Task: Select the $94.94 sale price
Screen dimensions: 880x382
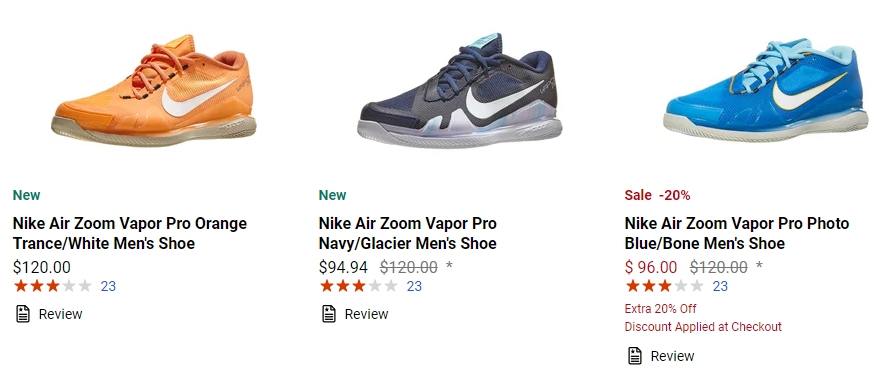Action: [343, 267]
